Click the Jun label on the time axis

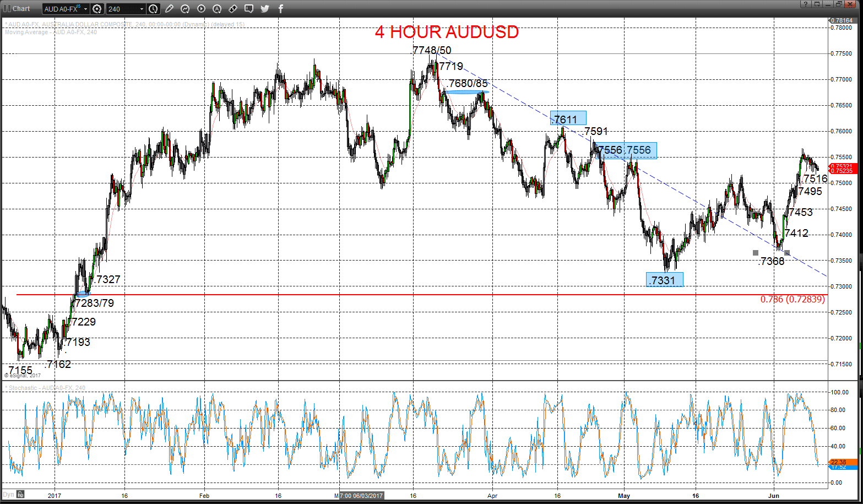pos(774,496)
